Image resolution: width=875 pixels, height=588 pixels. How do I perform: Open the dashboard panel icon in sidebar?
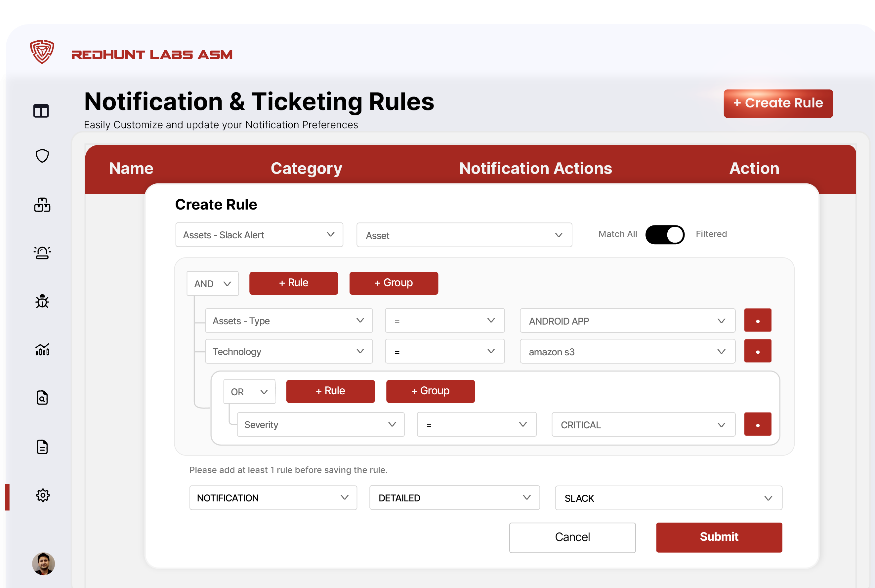[x=41, y=111]
